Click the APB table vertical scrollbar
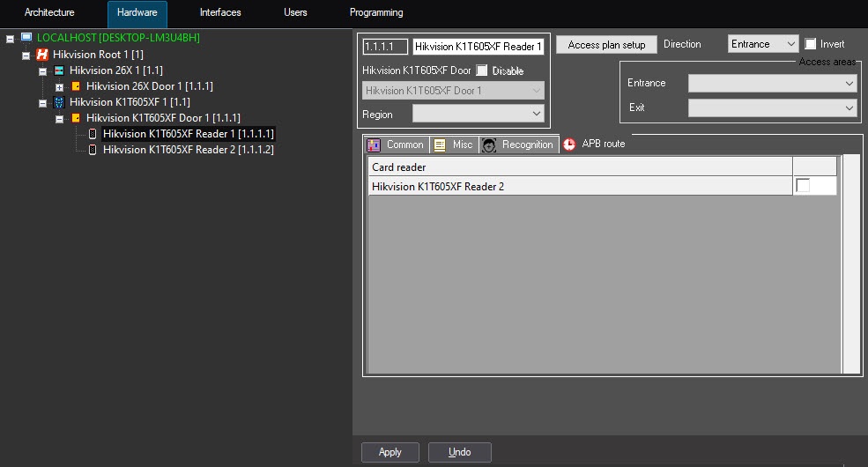This screenshot has width=868, height=467. [x=850, y=265]
